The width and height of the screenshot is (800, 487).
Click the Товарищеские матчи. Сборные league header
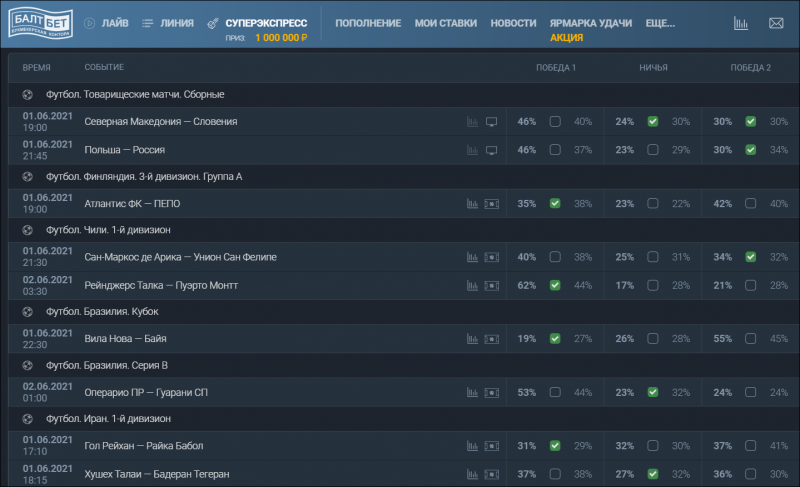click(135, 94)
